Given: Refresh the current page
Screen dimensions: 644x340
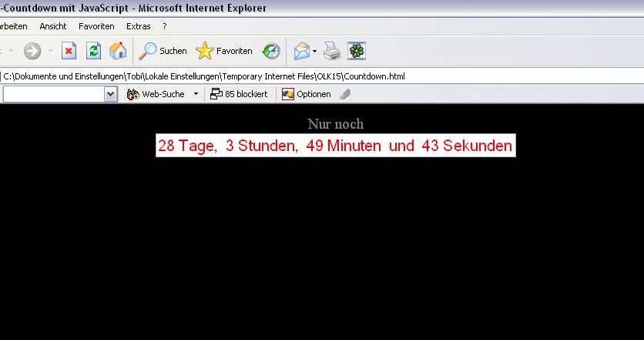Looking at the screenshot, I should point(93,51).
